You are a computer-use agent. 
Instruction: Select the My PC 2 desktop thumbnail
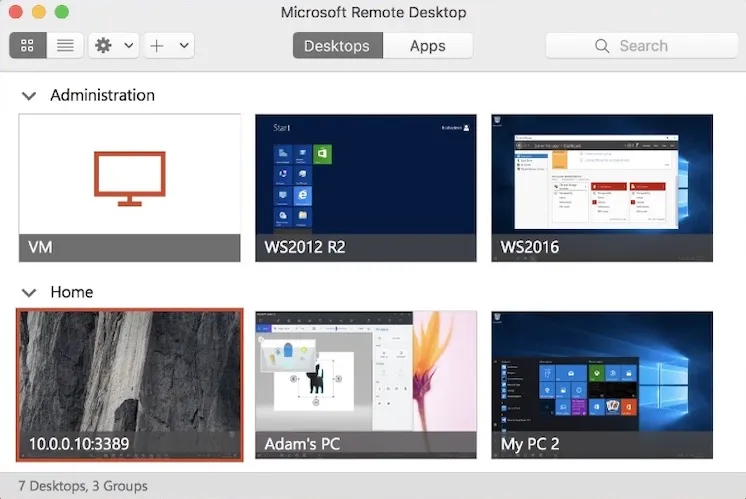(602, 385)
